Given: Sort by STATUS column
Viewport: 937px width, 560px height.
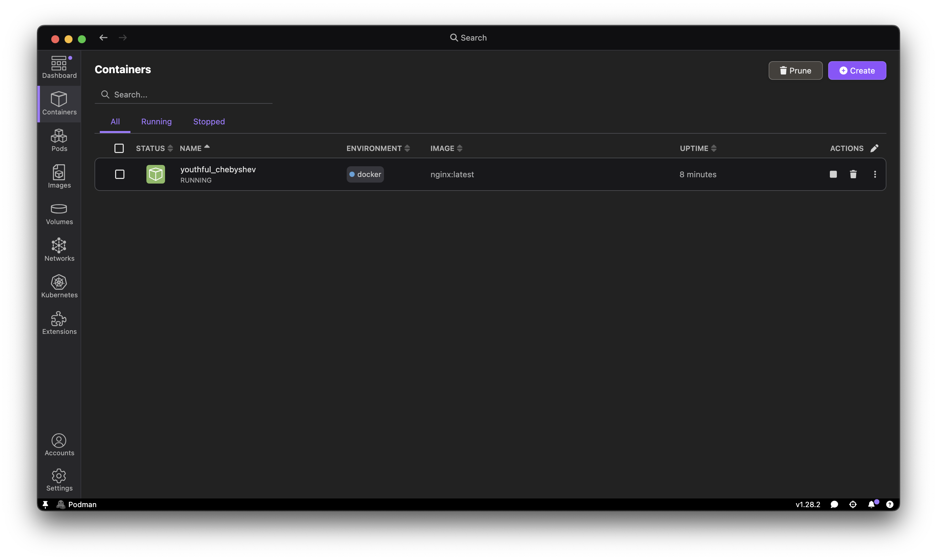Looking at the screenshot, I should 154,148.
